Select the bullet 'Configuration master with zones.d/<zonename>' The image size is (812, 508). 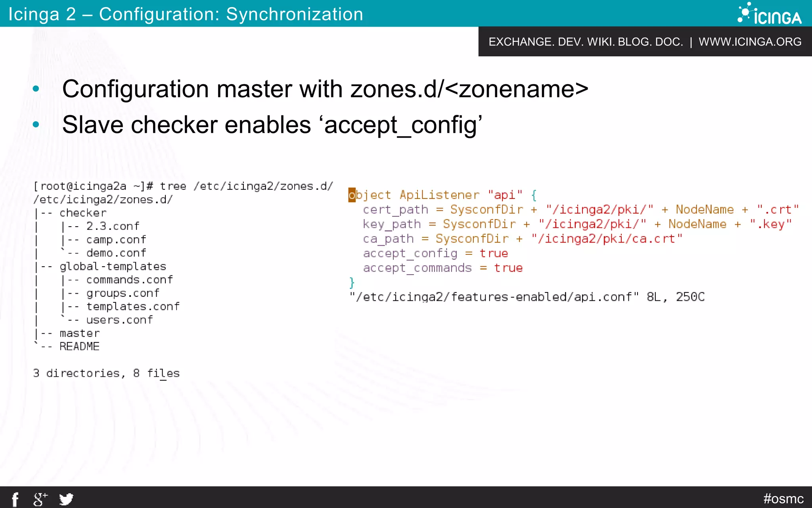coord(325,89)
